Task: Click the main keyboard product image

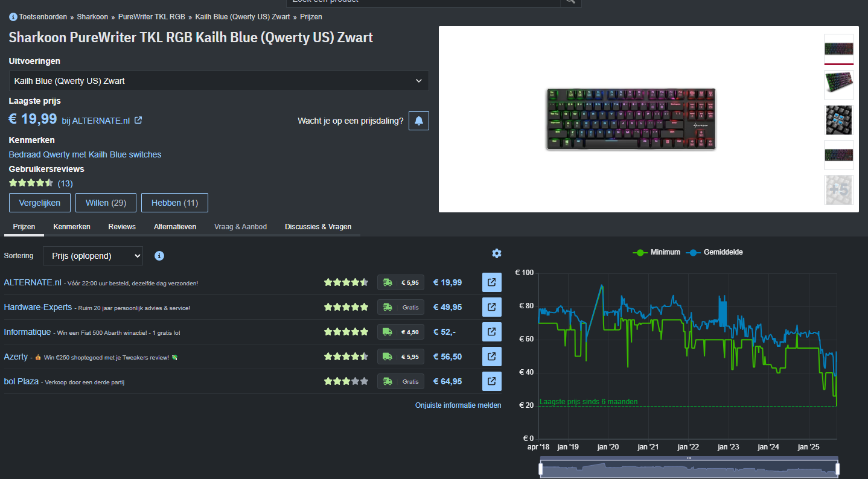Action: point(631,119)
